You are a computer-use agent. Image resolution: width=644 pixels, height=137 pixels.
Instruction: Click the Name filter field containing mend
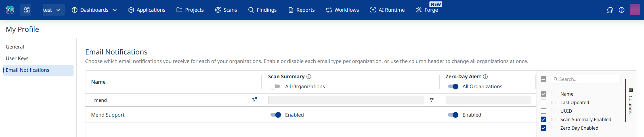pos(169,100)
